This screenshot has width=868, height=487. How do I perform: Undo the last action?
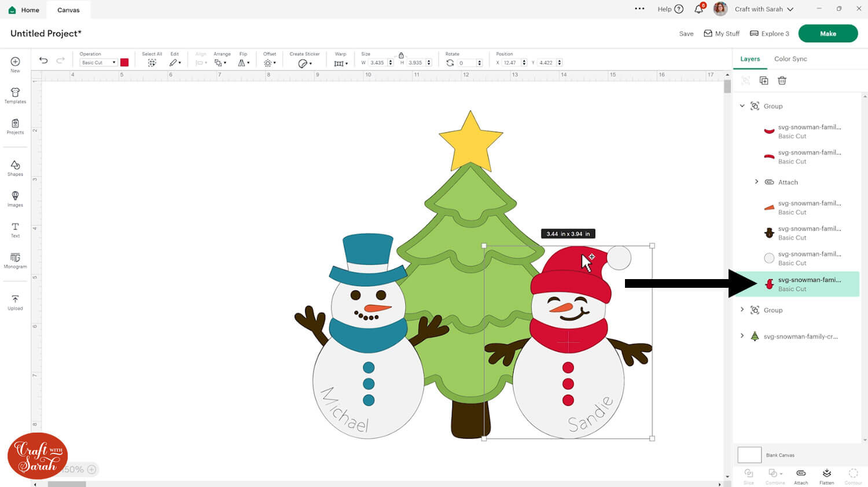pos(43,60)
